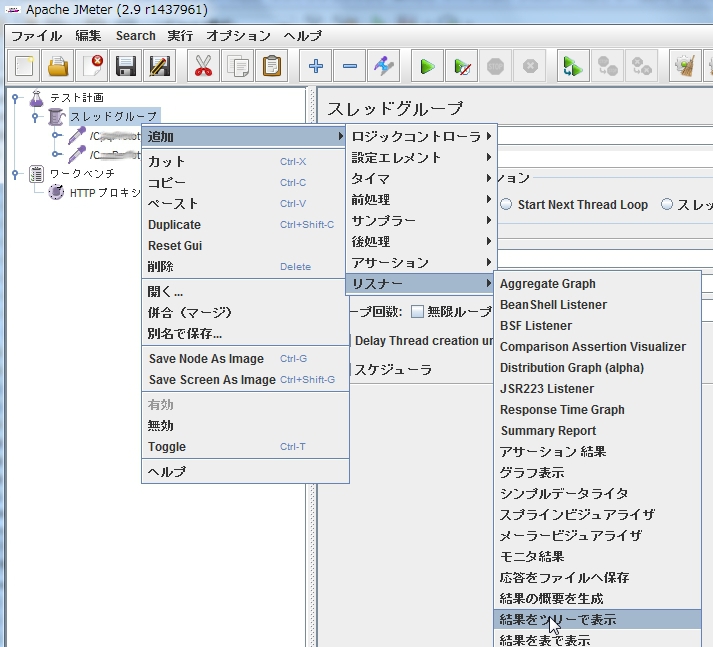Open the Search menu
Screen dimensions: 713x647
click(136, 35)
